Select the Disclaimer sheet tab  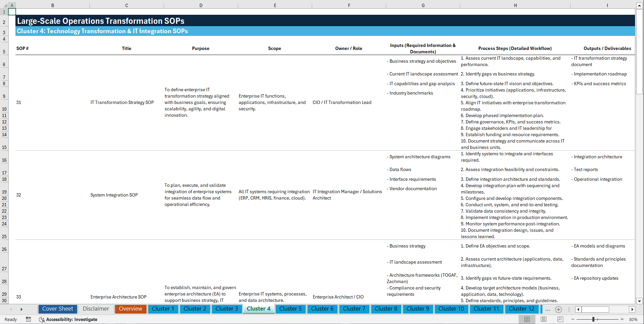96,309
